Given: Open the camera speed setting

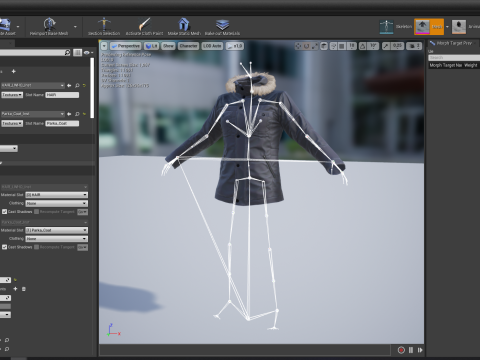Looking at the screenshot, I should 414,46.
